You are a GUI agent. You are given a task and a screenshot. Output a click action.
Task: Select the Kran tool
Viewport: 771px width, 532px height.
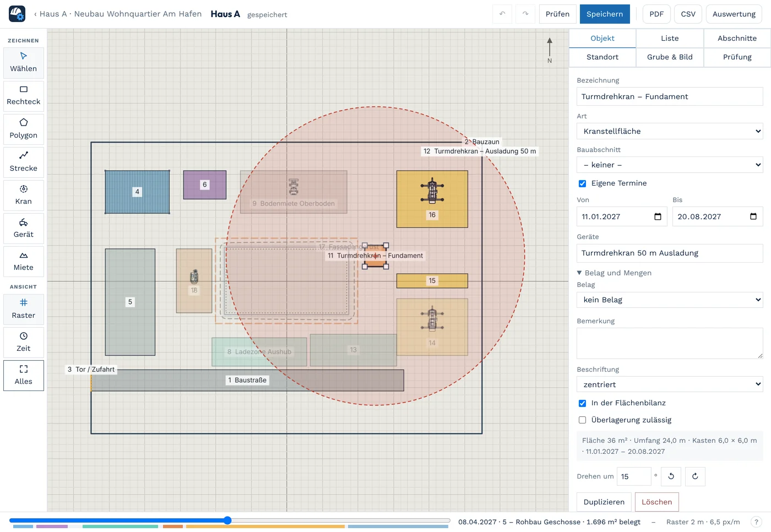[24, 195]
